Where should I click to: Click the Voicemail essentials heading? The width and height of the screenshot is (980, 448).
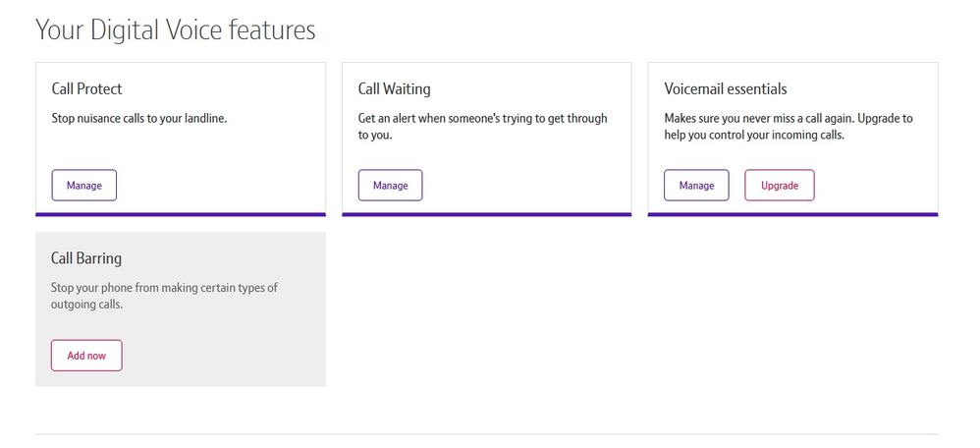725,89
